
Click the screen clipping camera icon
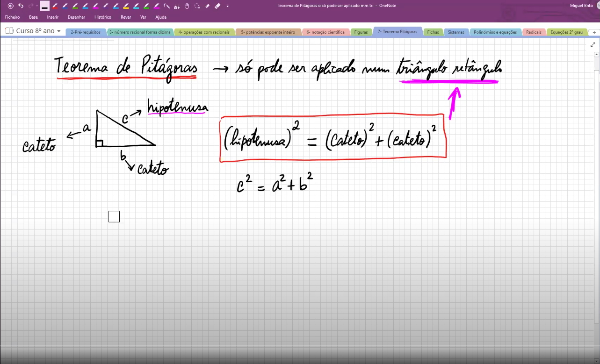[176, 6]
